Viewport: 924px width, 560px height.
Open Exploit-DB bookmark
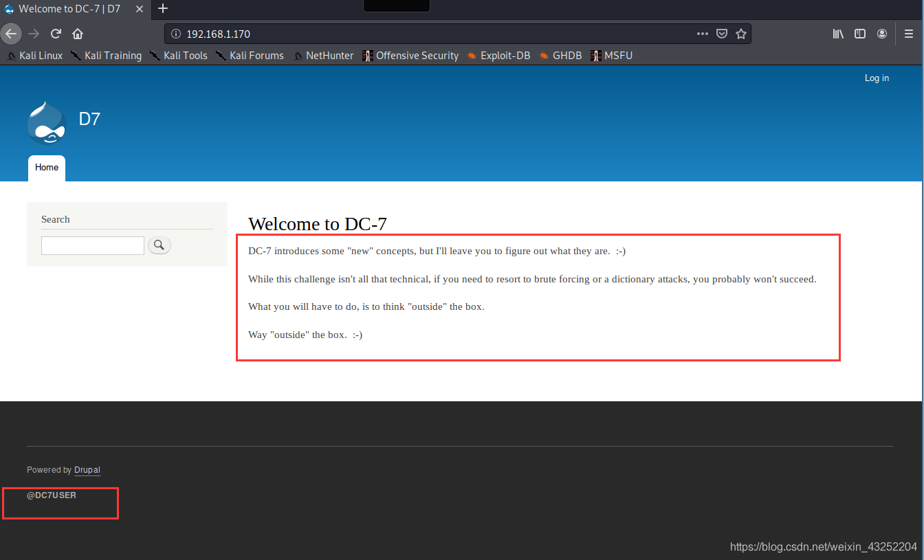tap(498, 56)
